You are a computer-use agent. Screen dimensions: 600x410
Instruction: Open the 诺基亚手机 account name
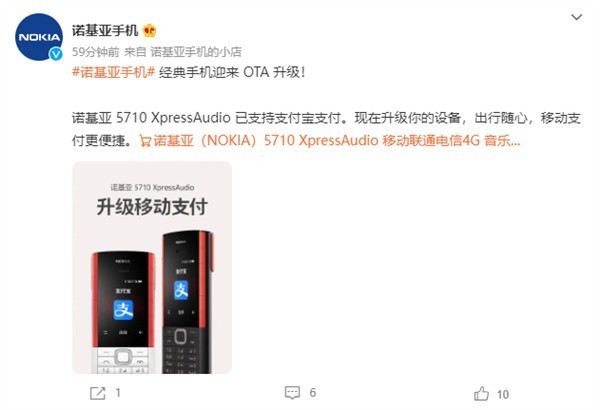[x=105, y=31]
